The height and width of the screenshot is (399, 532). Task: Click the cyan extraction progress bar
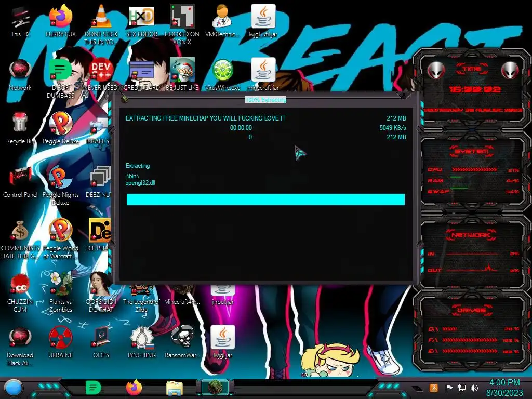pos(265,199)
